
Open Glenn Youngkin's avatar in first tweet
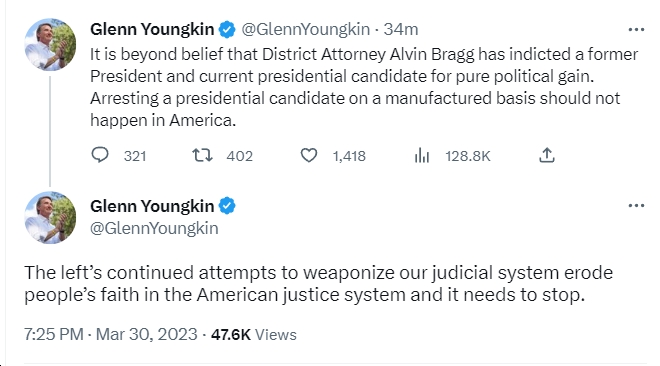click(51, 45)
